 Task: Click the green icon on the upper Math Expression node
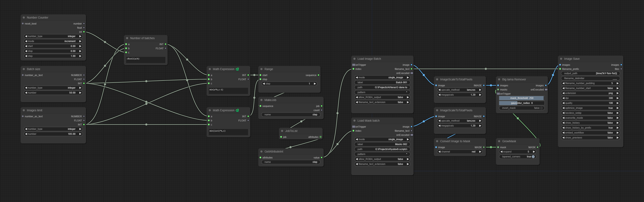pos(237,69)
